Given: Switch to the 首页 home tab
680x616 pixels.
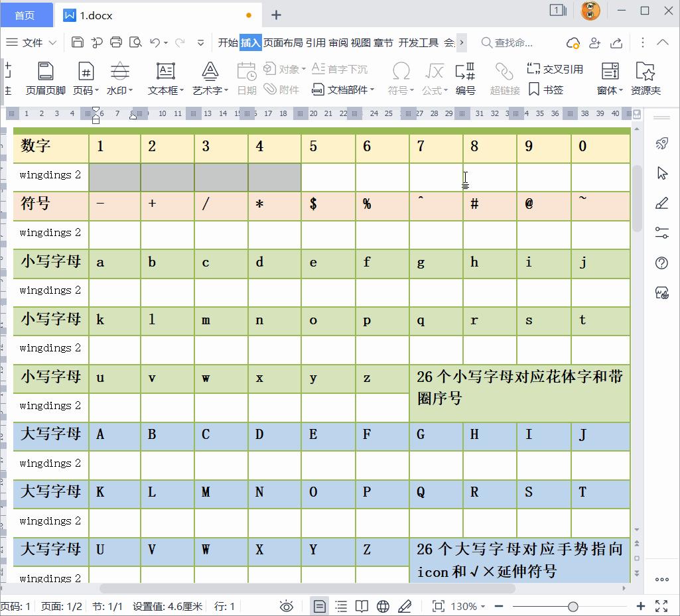Looking at the screenshot, I should [26, 15].
